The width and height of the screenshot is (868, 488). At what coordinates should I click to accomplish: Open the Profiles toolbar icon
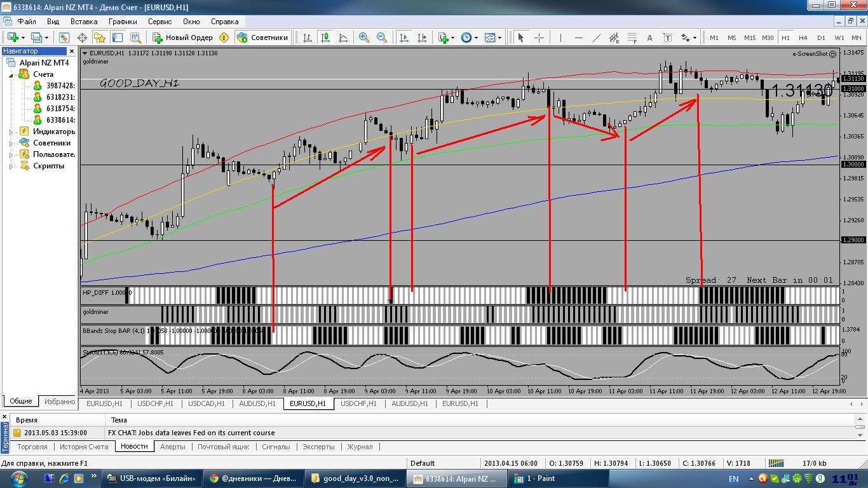[x=36, y=37]
